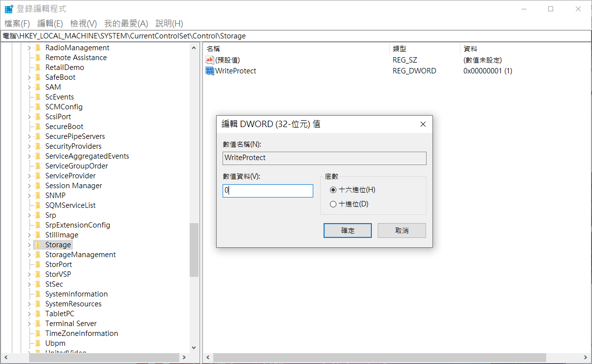This screenshot has height=364, width=592.
Task: Open the 檔案(F) menu
Action: [17, 24]
